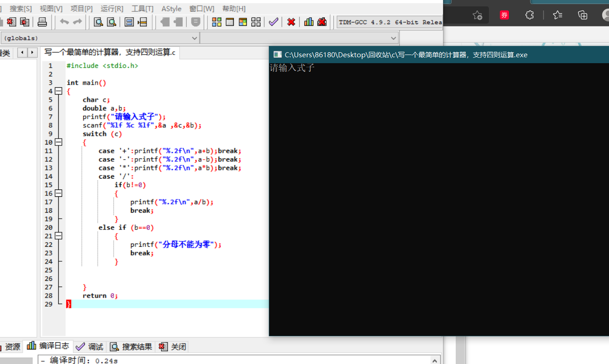Click the Redo arrow icon
The height and width of the screenshot is (364, 609).
(x=78, y=22)
